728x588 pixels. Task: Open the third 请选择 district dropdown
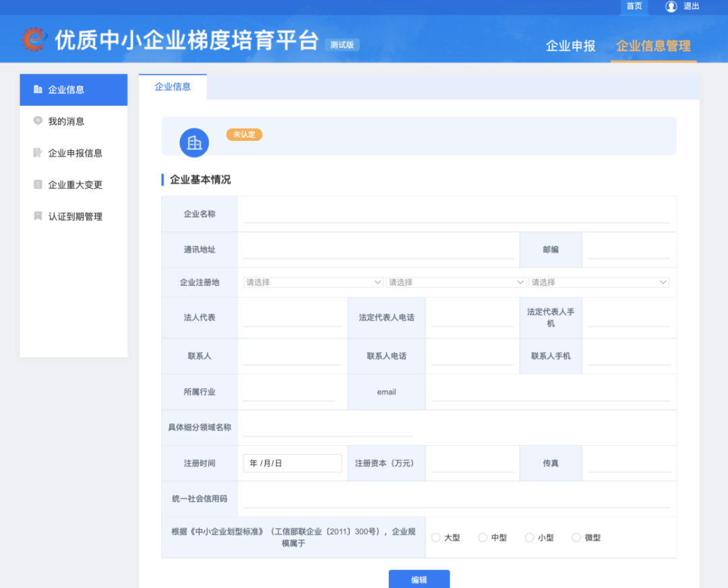click(599, 282)
